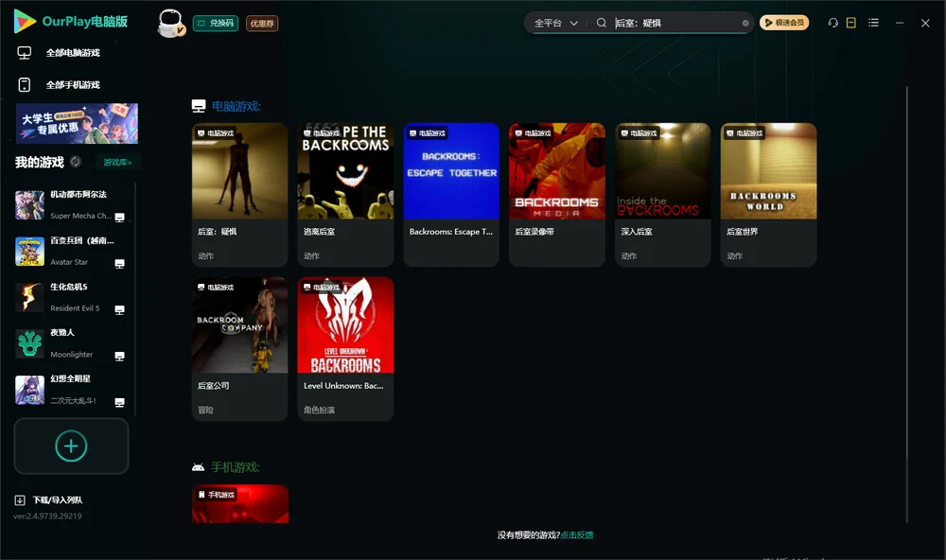Click the search magnifier icon
The height and width of the screenshot is (560, 946).
pos(602,23)
